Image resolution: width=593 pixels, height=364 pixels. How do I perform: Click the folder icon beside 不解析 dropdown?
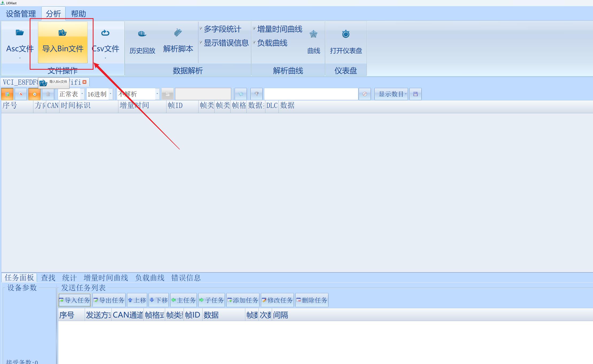(168, 94)
